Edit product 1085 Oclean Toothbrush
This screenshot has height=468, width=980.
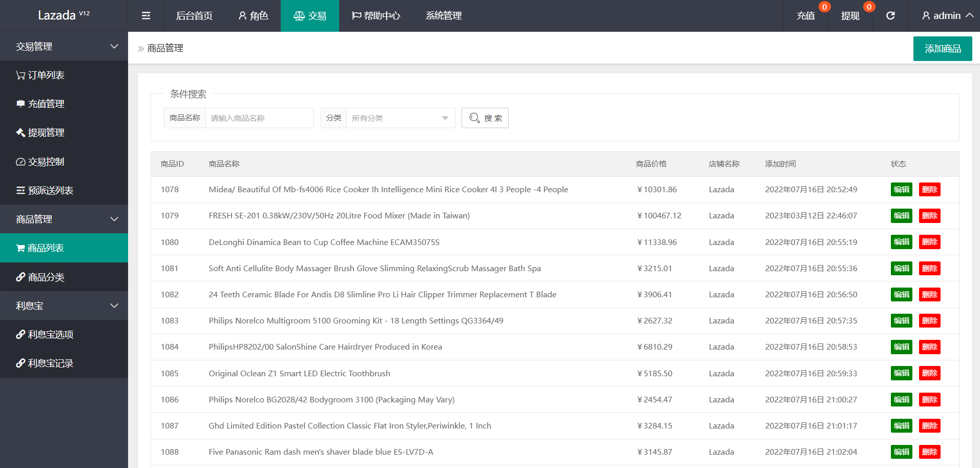(x=902, y=373)
